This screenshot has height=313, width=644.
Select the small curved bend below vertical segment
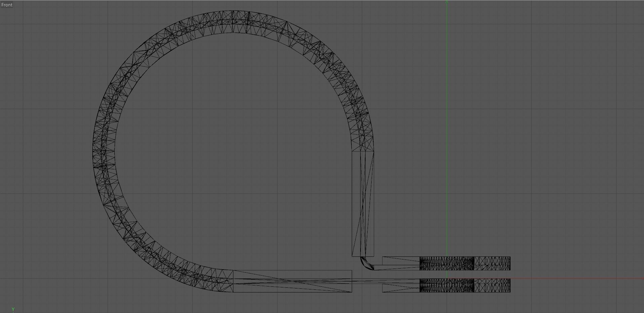coord(367,264)
